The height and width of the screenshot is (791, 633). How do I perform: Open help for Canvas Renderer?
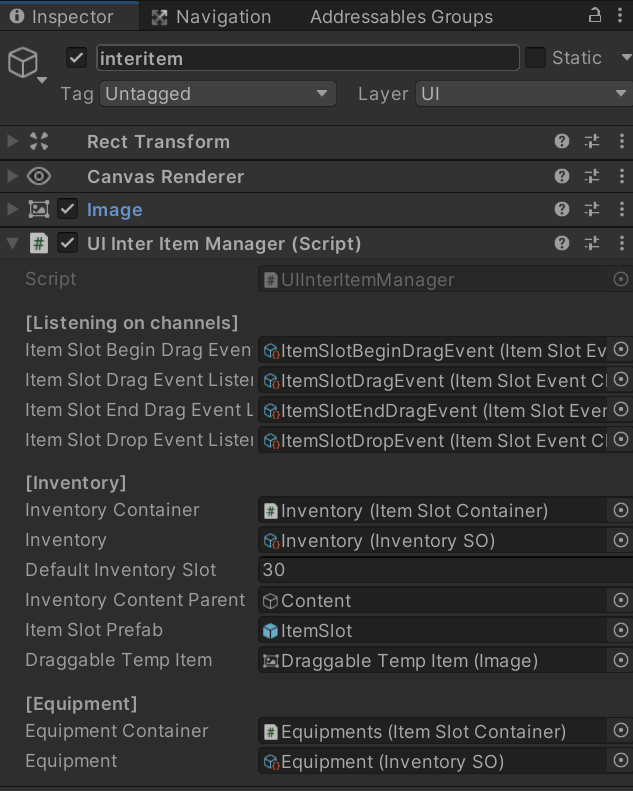click(561, 176)
